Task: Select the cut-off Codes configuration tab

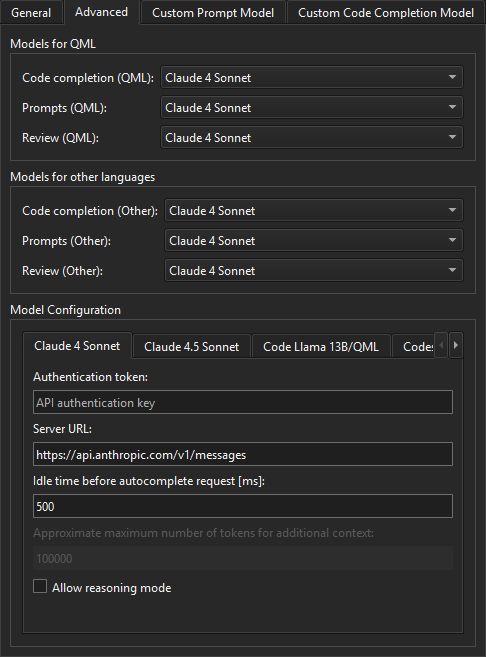Action: (x=414, y=347)
